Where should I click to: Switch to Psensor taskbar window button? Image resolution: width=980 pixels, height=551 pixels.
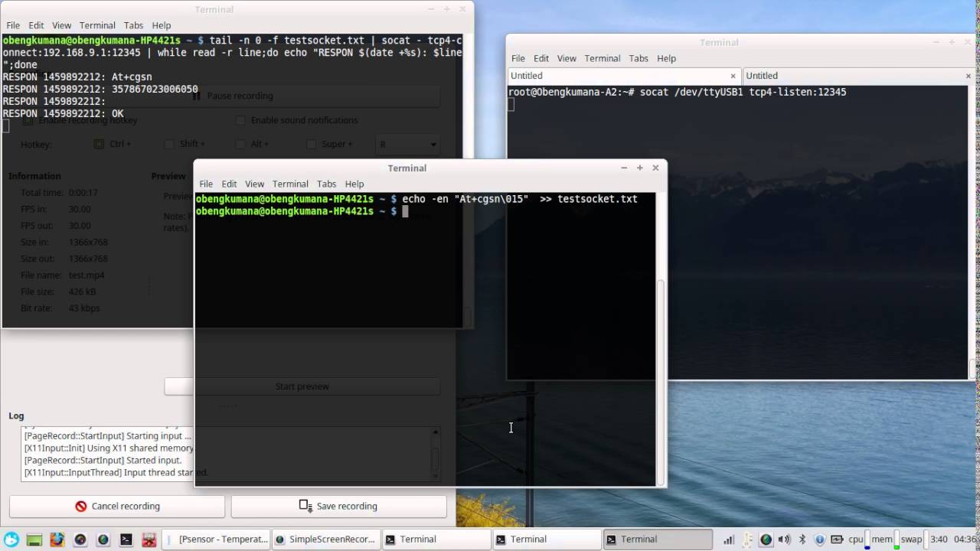(216, 540)
